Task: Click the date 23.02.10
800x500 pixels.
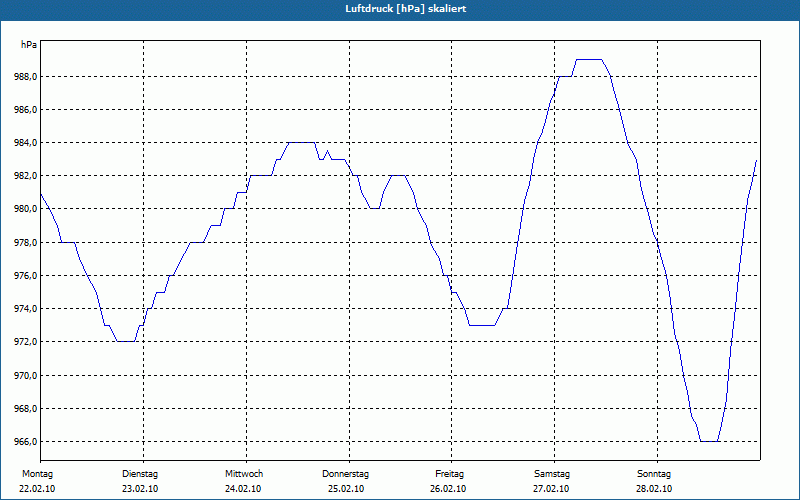Action: [140, 489]
